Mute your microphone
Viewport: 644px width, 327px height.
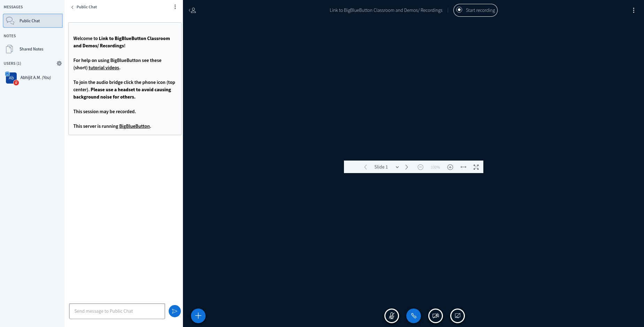[391, 316]
